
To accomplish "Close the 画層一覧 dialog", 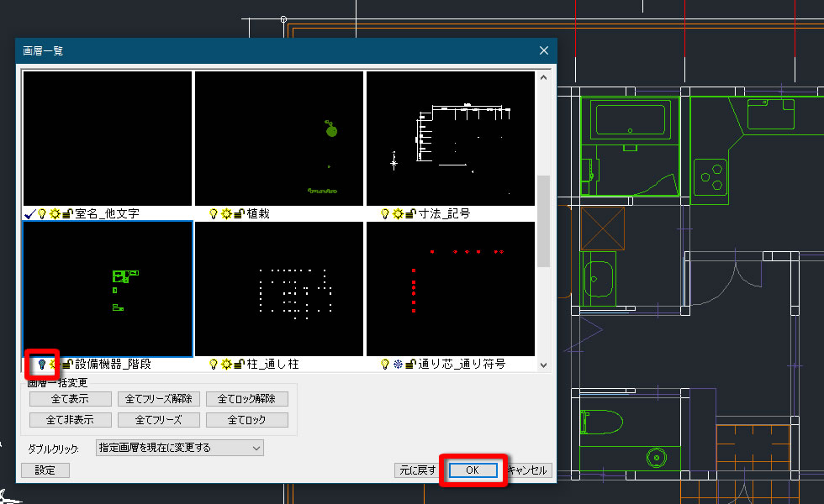I will click(544, 50).
